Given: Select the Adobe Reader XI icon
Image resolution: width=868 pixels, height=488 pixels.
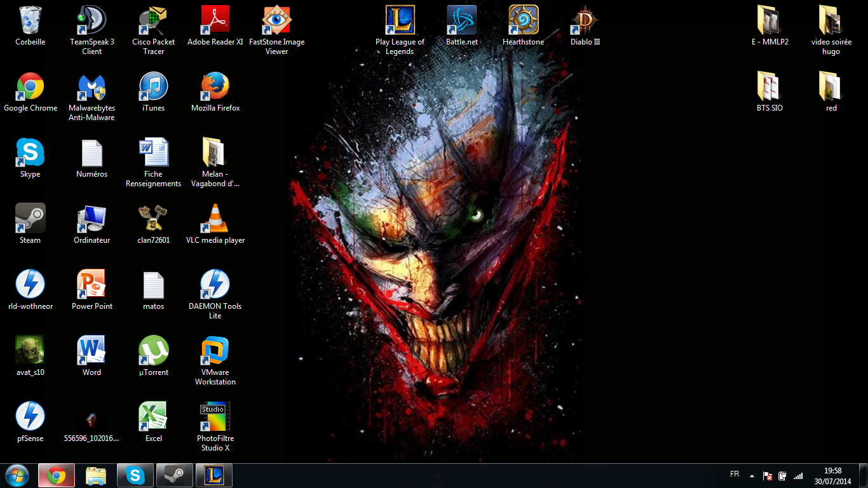Looking at the screenshot, I should coord(215,20).
